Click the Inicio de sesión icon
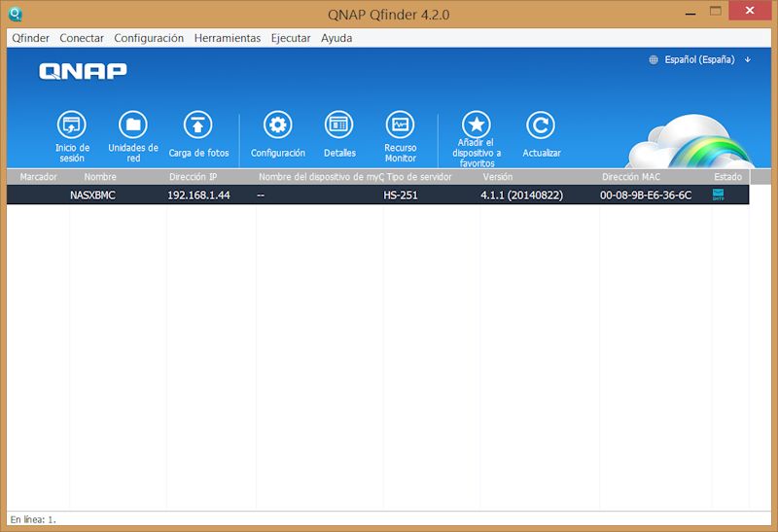Viewport: 778px width, 532px height. (72, 124)
